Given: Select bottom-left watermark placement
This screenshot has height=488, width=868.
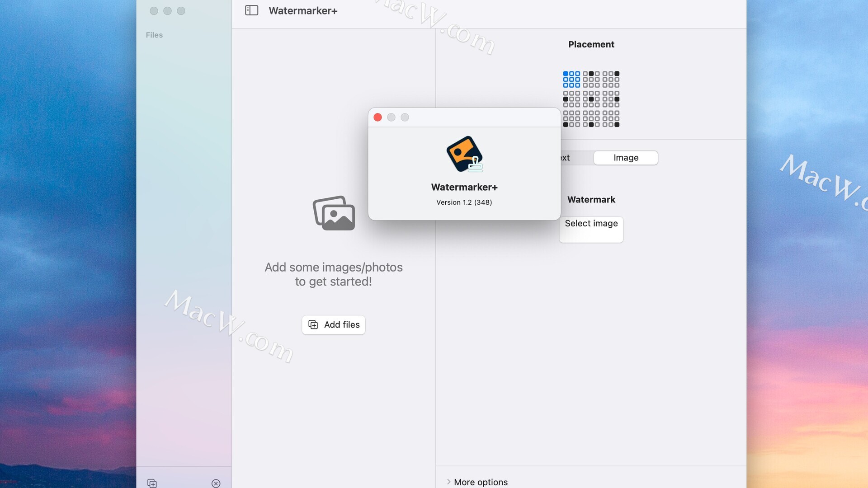Looking at the screenshot, I should [x=571, y=119].
